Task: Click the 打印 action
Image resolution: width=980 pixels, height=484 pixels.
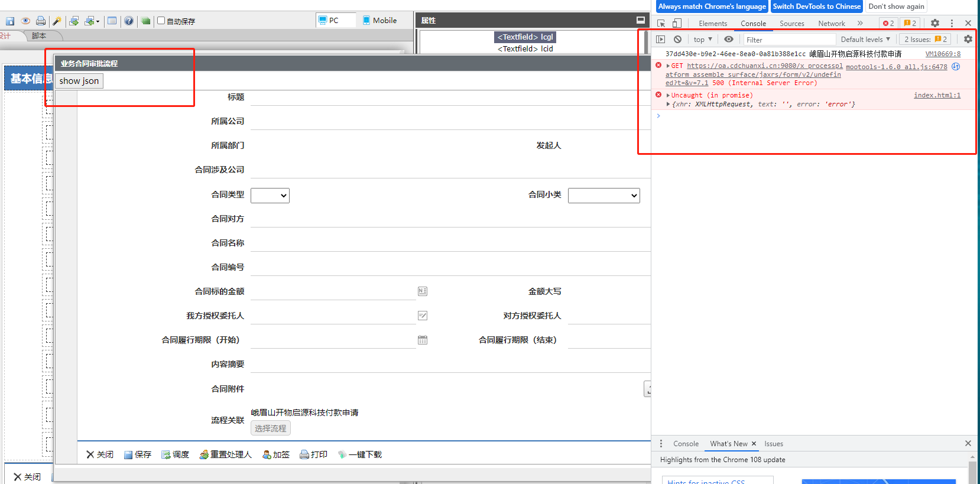Action: tap(314, 454)
